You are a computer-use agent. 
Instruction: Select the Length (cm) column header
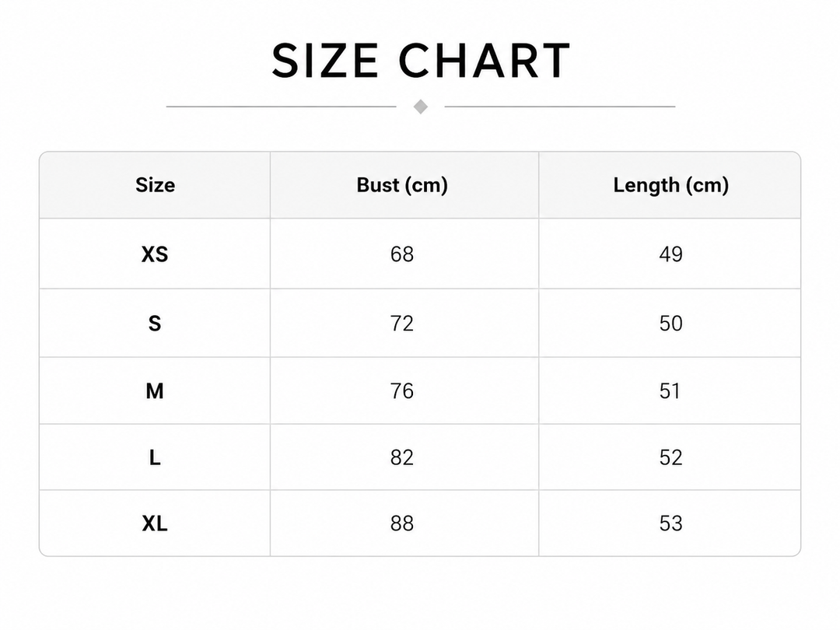(x=670, y=185)
